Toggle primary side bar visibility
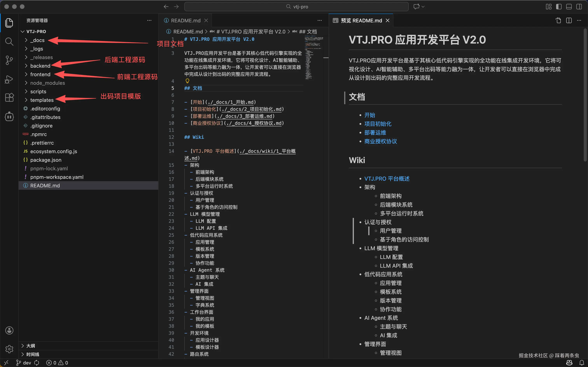 pos(559,7)
